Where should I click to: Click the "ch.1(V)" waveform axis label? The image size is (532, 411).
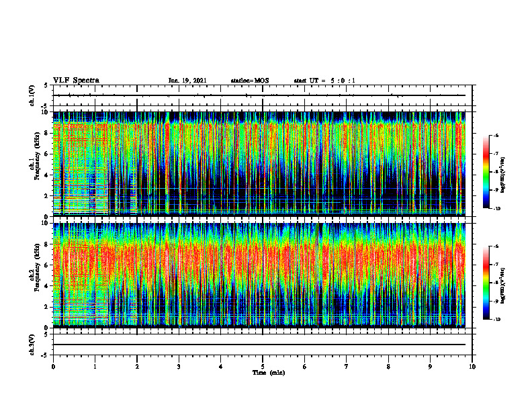coord(32,95)
